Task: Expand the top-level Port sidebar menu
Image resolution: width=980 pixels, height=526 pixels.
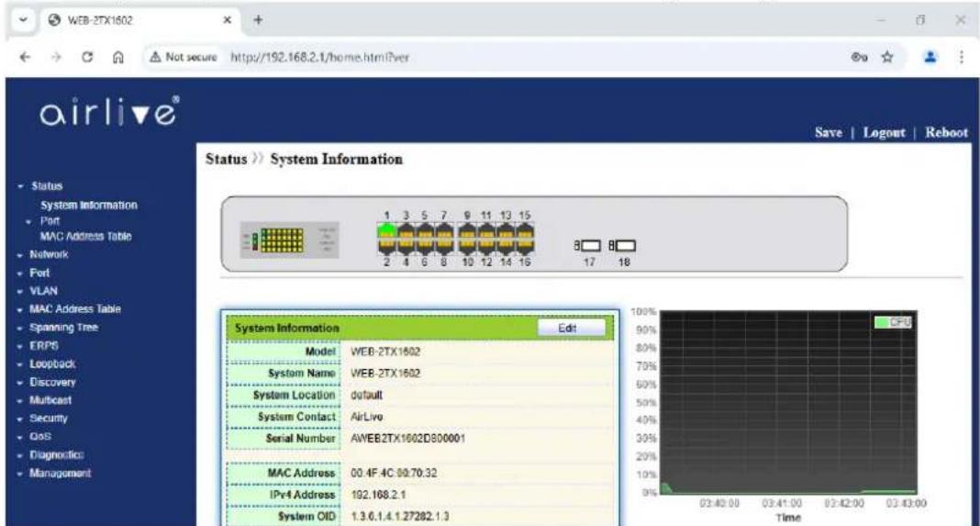Action: point(39,273)
